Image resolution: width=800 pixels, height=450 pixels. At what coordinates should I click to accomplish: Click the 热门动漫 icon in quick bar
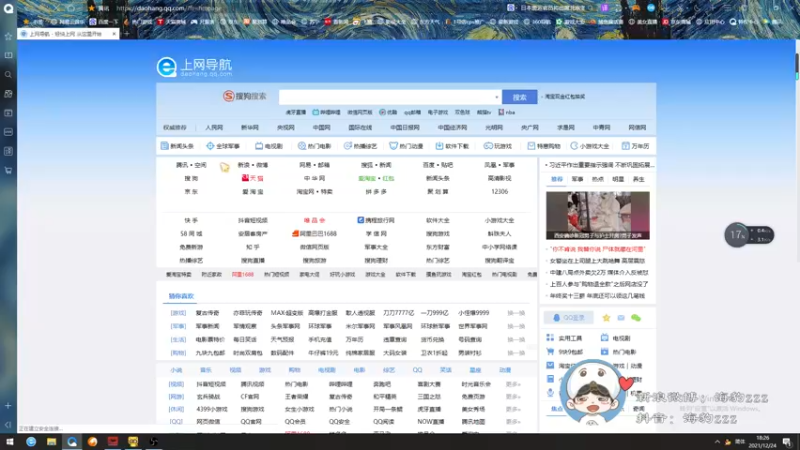[393, 146]
